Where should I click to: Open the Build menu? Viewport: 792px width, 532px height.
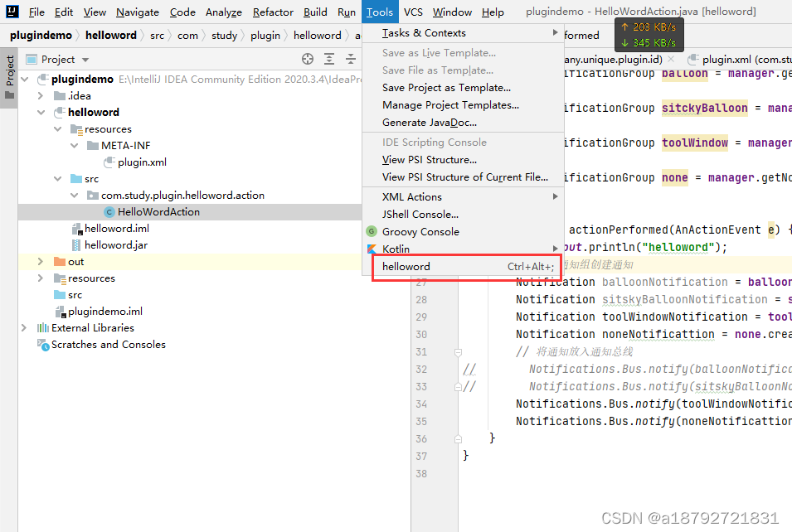pos(315,12)
